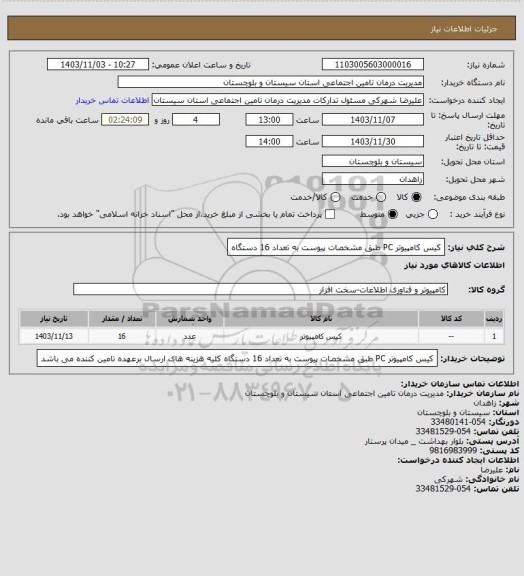Click the response deadline time 13:00
The width and height of the screenshot is (524, 576).
coord(269,120)
